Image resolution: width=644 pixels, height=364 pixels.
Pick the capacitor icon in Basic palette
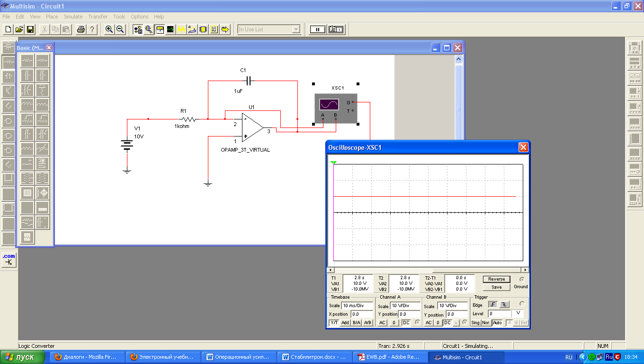coord(27,75)
